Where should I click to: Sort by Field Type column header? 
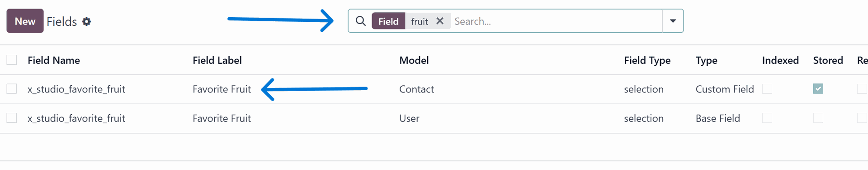coord(647,60)
